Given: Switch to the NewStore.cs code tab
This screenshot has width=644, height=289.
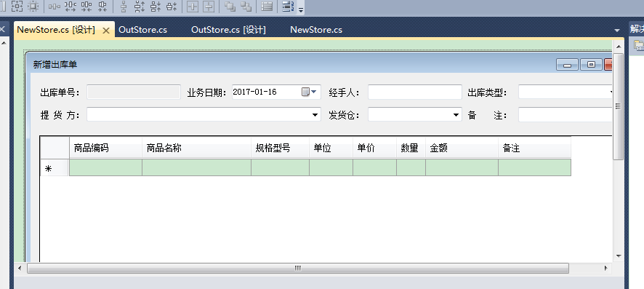Looking at the screenshot, I should pyautogui.click(x=316, y=30).
